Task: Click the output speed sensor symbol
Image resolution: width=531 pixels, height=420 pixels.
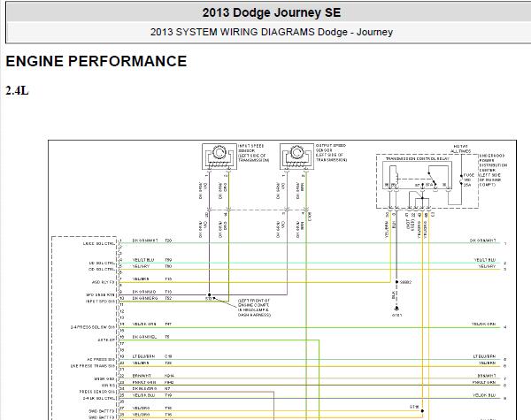Action: (x=296, y=157)
